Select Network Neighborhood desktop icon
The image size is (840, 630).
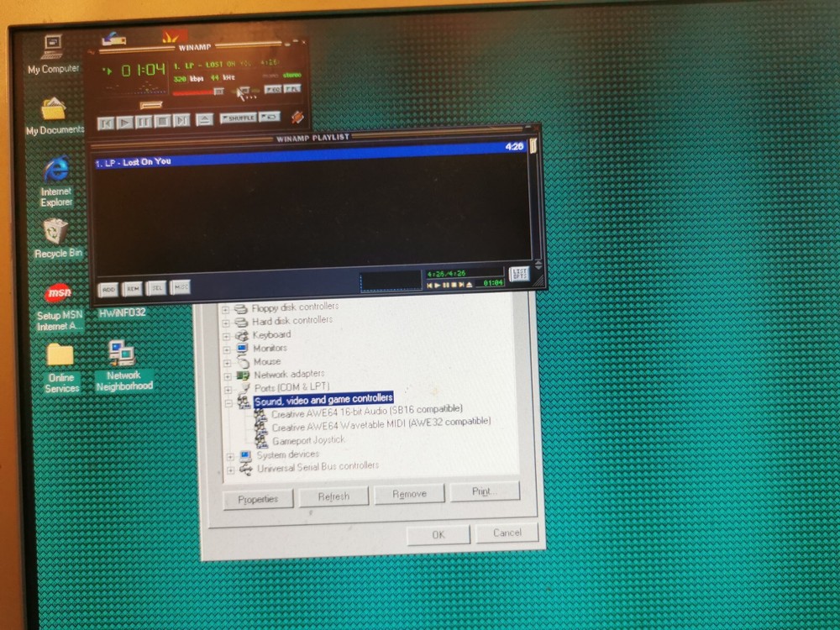coord(123,365)
